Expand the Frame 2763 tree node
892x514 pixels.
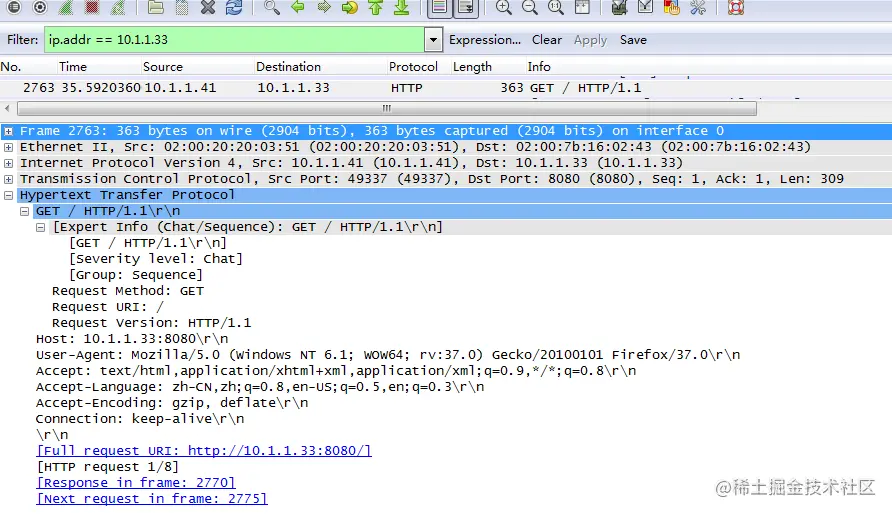(9, 131)
